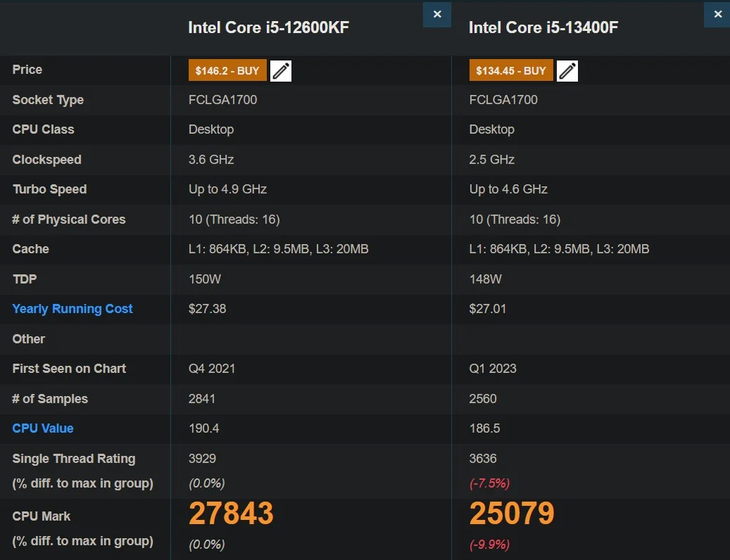Click the edit pencil icon next to i5-12600KF price
The width and height of the screenshot is (730, 560).
click(x=280, y=70)
